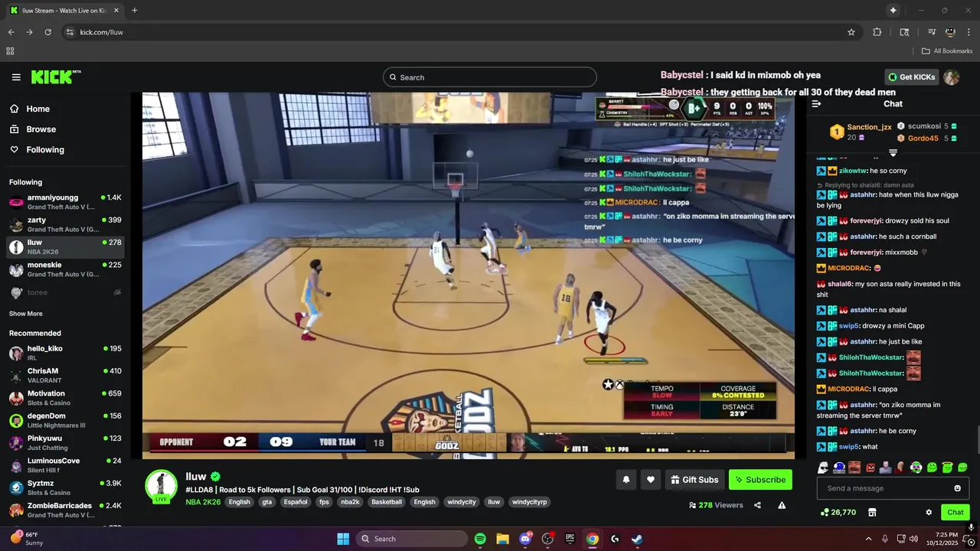Screen dimensions: 980x551
Task: Expand the gift leaderboard arrow
Action: click(x=893, y=153)
